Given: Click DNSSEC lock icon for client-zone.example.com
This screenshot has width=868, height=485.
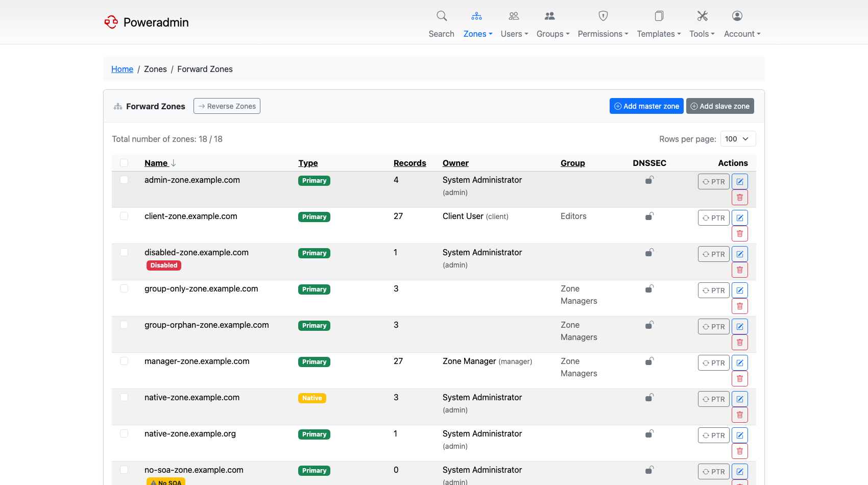Looking at the screenshot, I should tap(649, 216).
